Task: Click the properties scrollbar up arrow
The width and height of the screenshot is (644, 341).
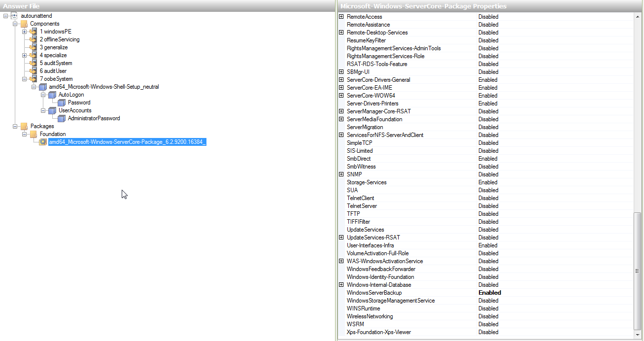Action: (638, 17)
